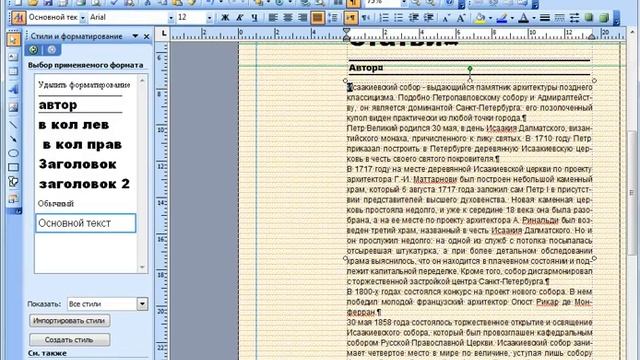
Task: Apply fill color paint bucket
Action: tap(481, 18)
